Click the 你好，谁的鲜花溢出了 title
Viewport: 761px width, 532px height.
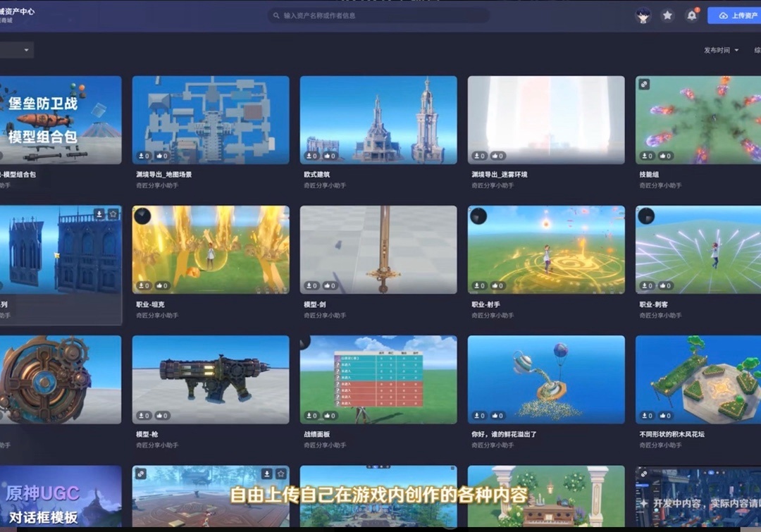[504, 434]
